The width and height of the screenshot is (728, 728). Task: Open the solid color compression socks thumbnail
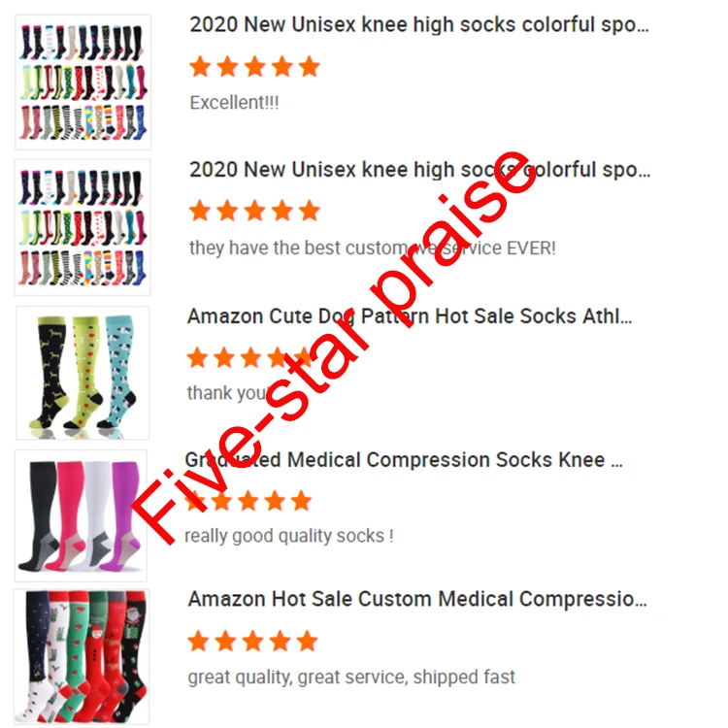[x=81, y=515]
